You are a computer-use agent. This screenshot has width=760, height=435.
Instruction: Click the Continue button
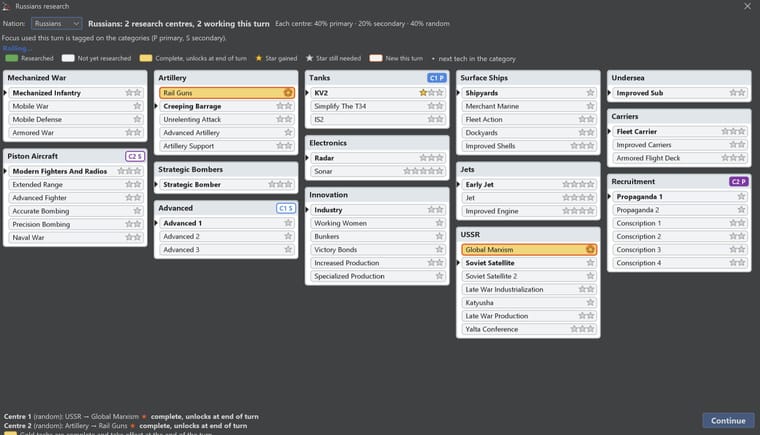[728, 420]
